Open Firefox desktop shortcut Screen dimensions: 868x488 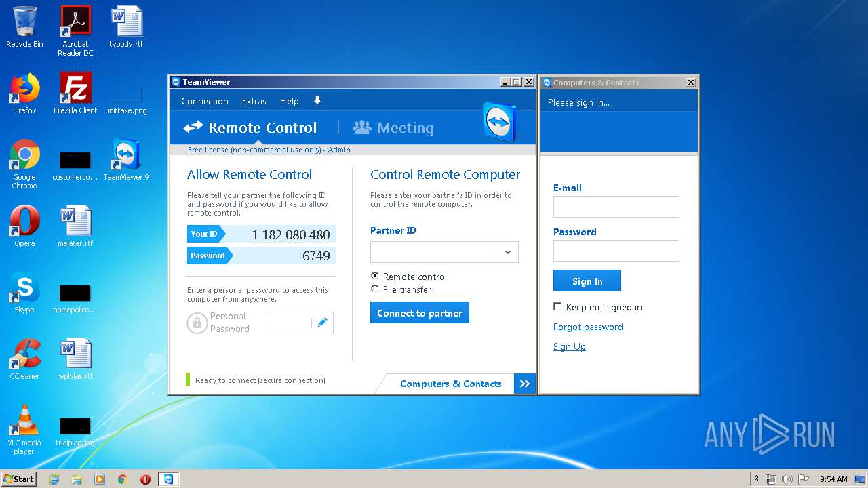pos(24,94)
